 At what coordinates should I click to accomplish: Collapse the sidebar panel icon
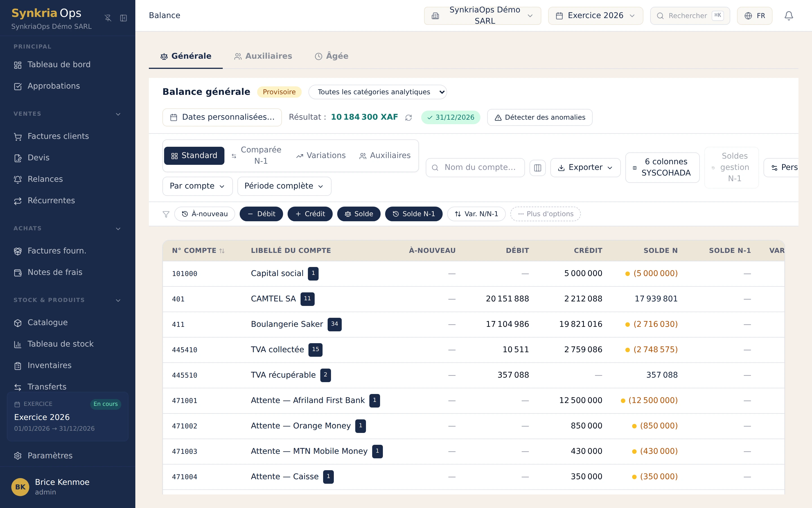(x=123, y=18)
